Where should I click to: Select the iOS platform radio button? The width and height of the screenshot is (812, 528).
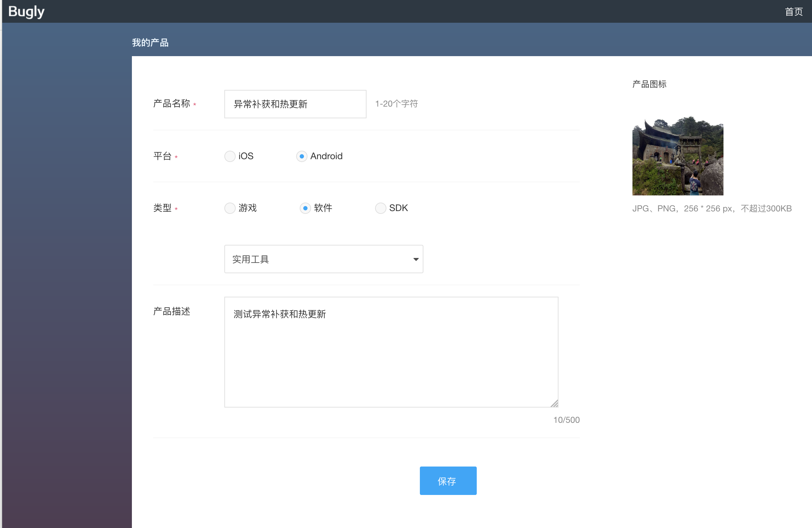230,156
